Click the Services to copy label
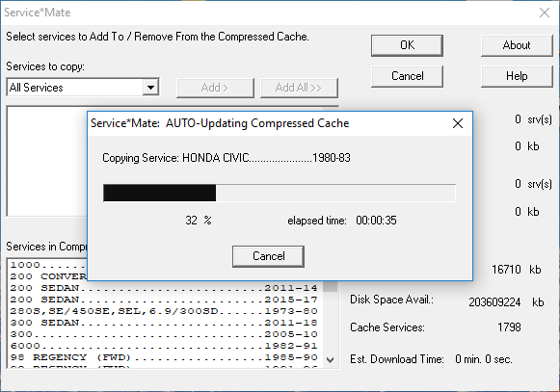Screen dimensions: 560x392 click(45, 66)
